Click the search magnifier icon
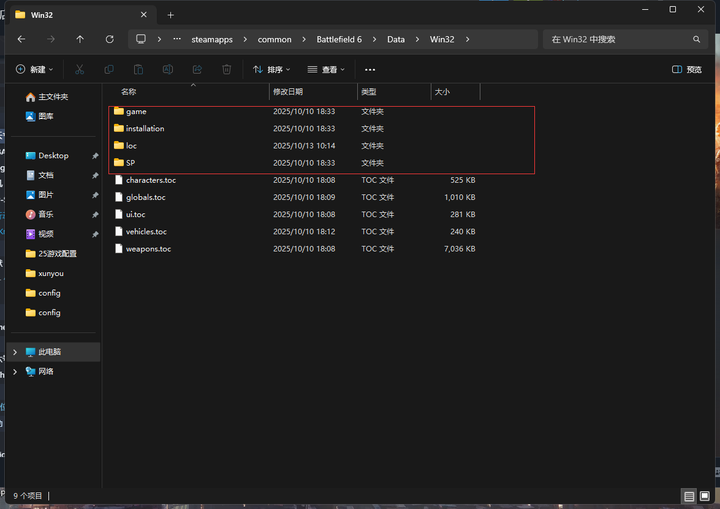Viewport: 720px width, 509px height. (698, 39)
